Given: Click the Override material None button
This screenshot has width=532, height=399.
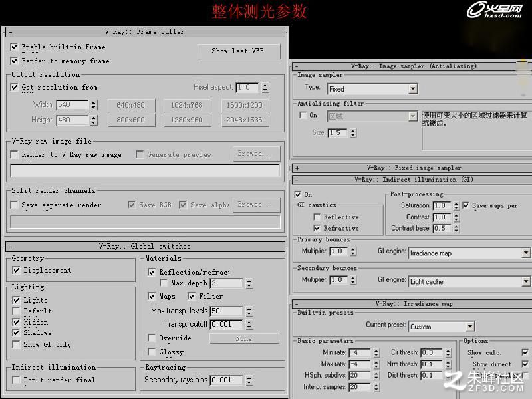Looking at the screenshot, I should 244,338.
